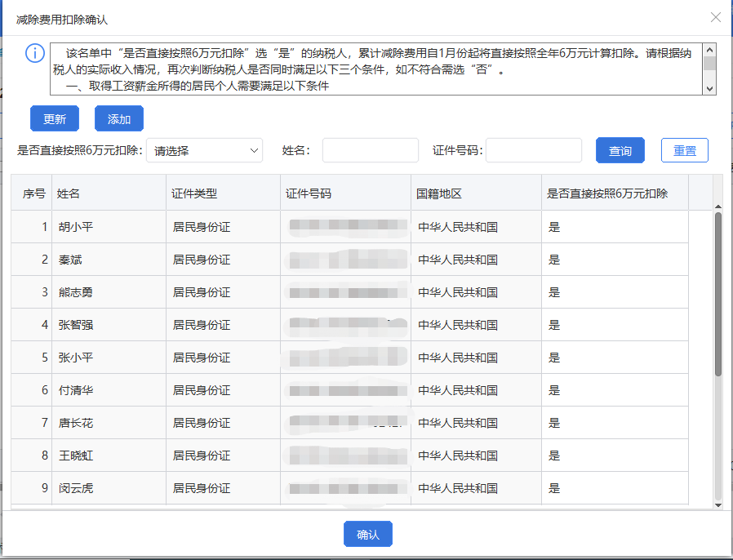Viewport: 733px width, 560px height.
Task: Click the table scrollbar down arrow
Action: pyautogui.click(x=718, y=505)
